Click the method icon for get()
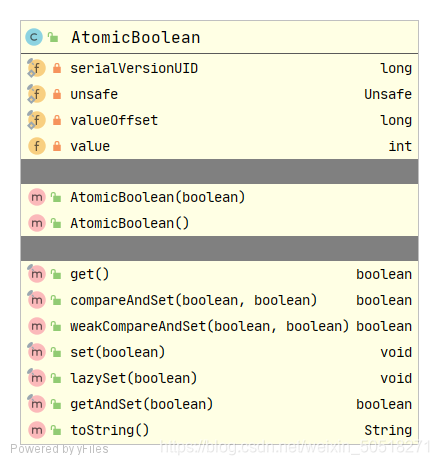 [x=36, y=274]
